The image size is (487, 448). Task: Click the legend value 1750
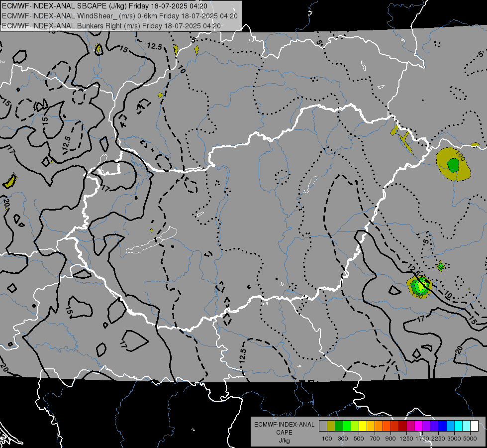click(422, 439)
